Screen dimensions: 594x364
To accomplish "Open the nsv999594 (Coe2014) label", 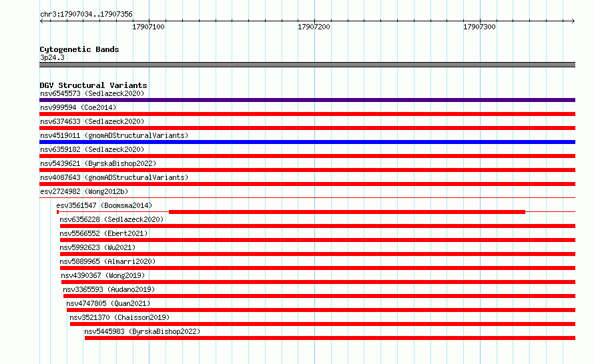I will [78, 107].
